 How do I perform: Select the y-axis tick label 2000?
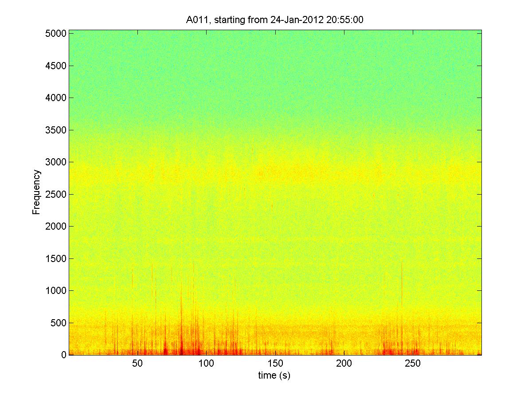pyautogui.click(x=56, y=226)
